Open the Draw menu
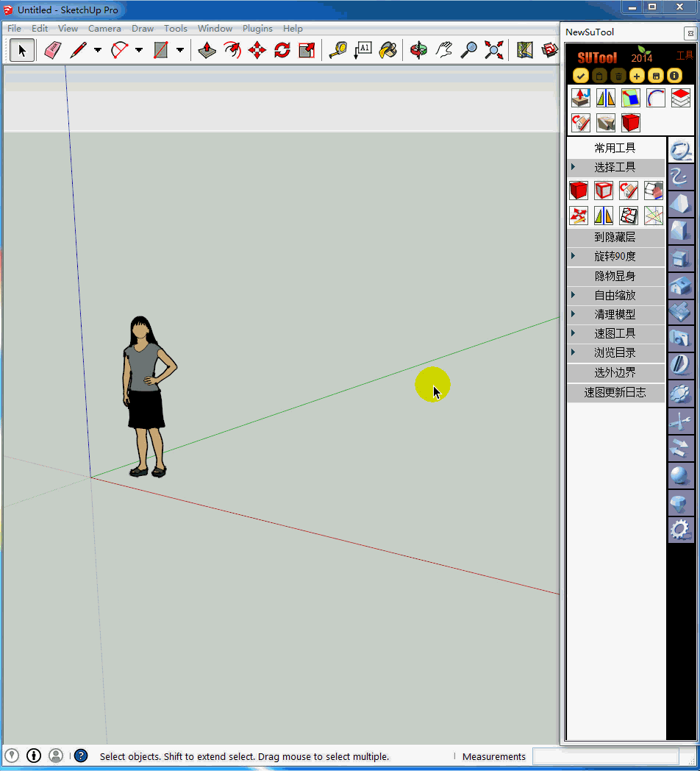 pyautogui.click(x=143, y=29)
